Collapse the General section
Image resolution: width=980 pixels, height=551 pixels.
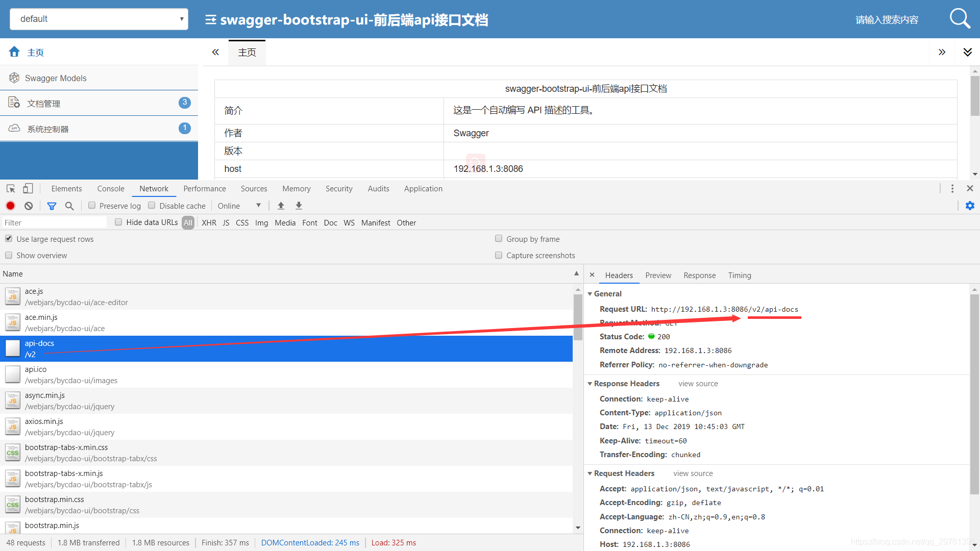590,294
